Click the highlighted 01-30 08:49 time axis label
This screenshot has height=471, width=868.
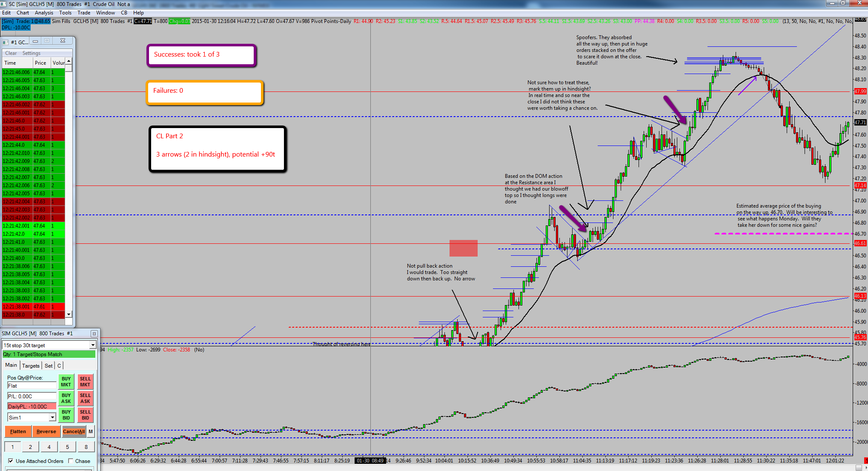(370, 460)
